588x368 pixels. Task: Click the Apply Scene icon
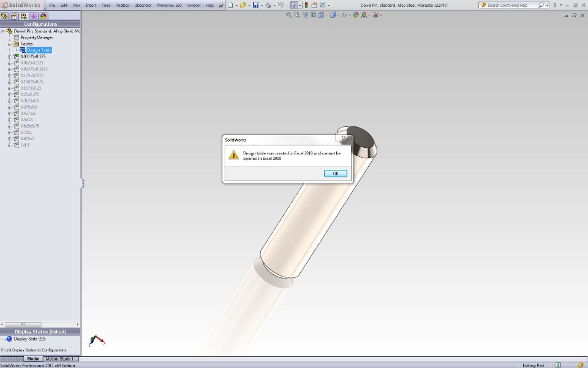tap(364, 15)
